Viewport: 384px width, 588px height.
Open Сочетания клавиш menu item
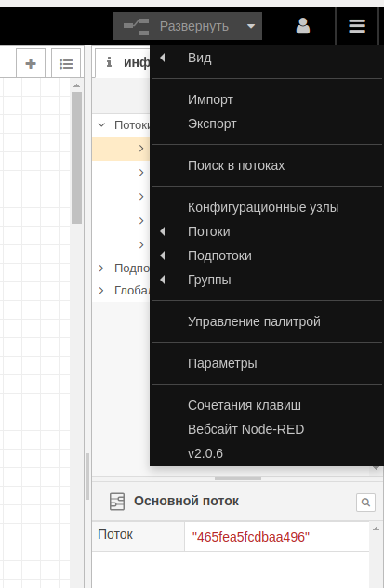point(267,405)
